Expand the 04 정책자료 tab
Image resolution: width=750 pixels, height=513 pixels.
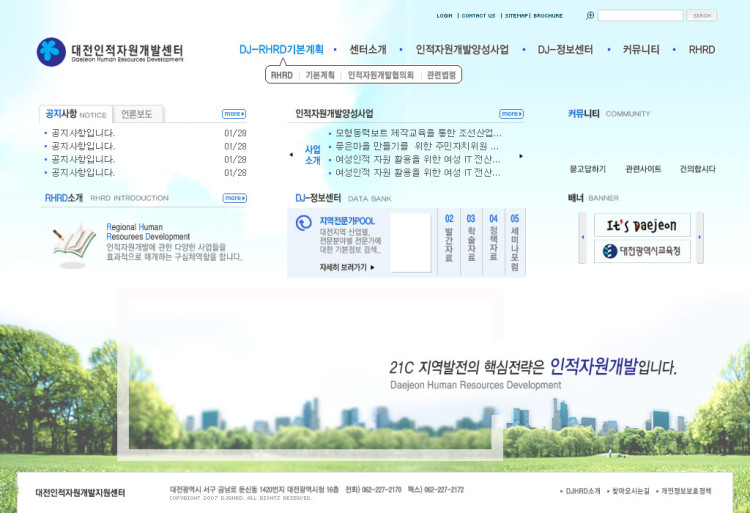pyautogui.click(x=494, y=242)
